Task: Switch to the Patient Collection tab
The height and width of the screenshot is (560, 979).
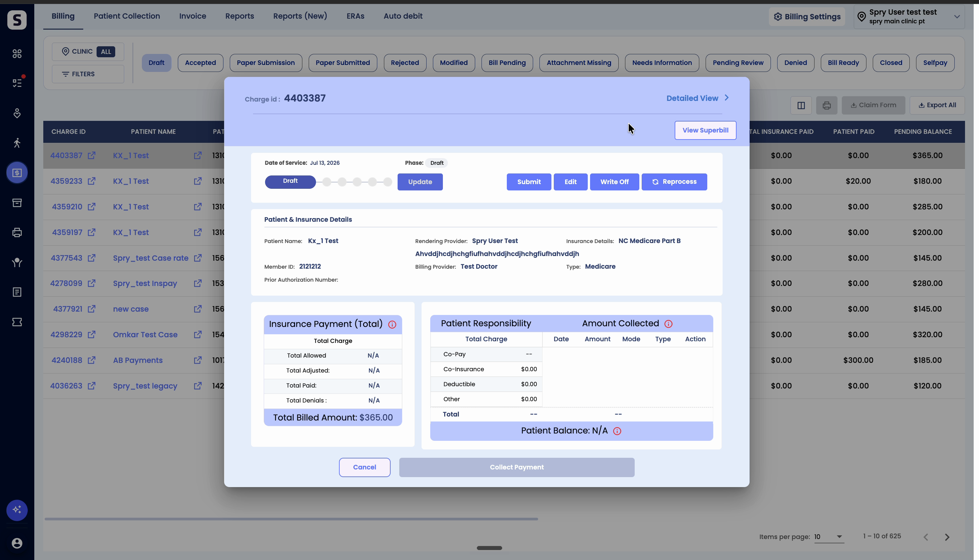Action: click(x=127, y=16)
